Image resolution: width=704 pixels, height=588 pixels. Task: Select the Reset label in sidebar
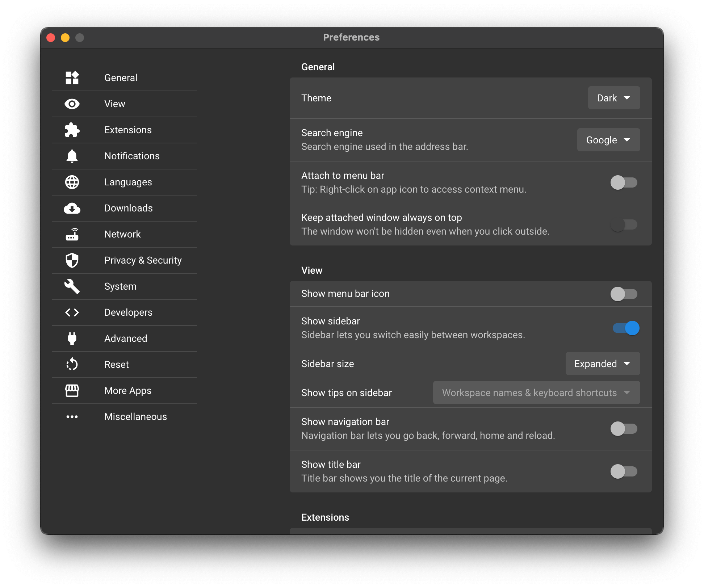click(x=116, y=365)
